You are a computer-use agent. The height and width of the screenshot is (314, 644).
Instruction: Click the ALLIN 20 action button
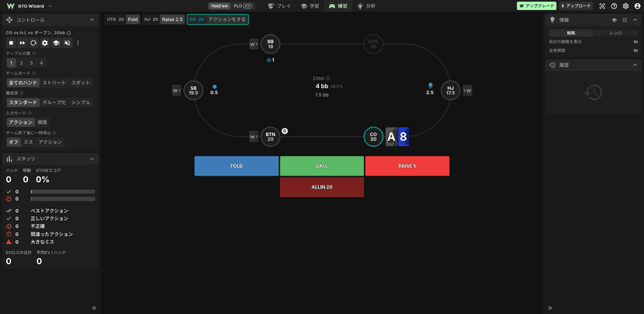[322, 187]
